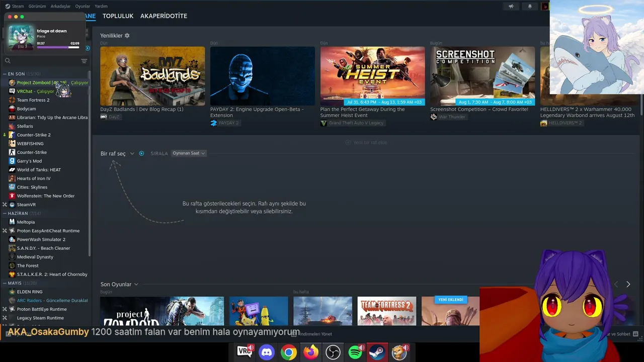Open the Screenshot Competition news thumbnail

click(x=482, y=76)
